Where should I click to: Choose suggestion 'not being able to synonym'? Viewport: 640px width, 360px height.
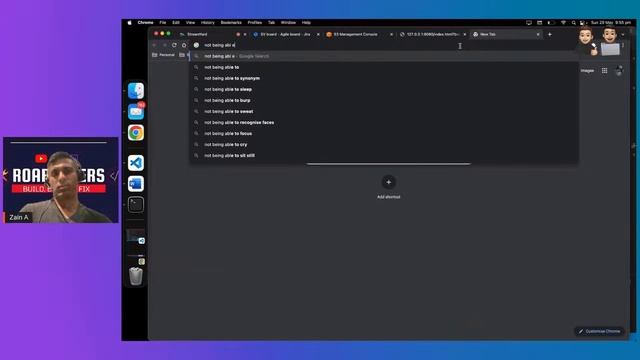(x=384, y=78)
